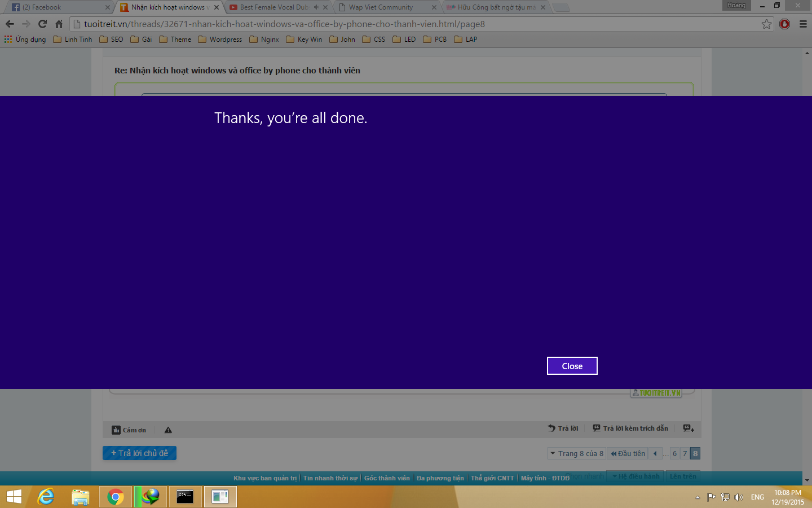Go back with the browser back arrow

(10, 24)
